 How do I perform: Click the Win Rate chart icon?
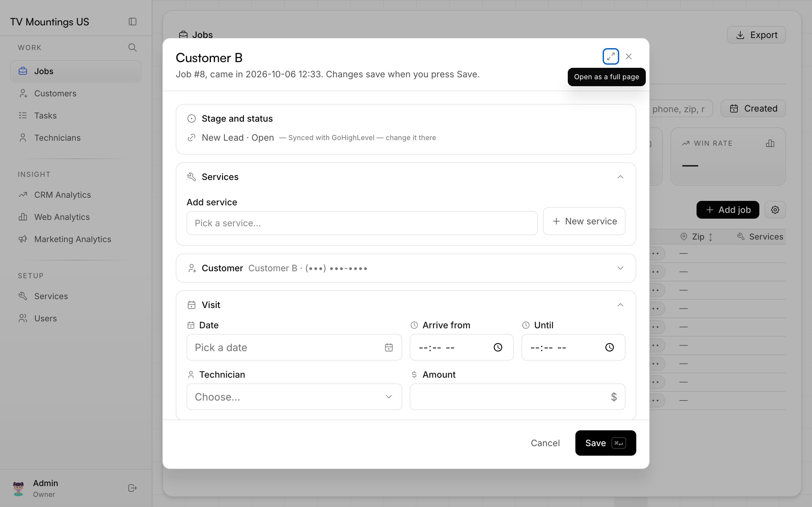pos(770,144)
